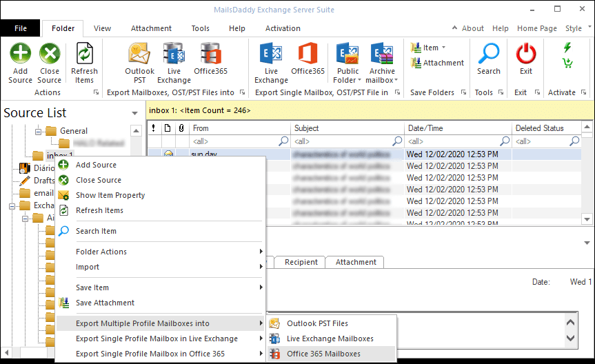
Task: Expand the Import submenu
Action: coord(160,267)
